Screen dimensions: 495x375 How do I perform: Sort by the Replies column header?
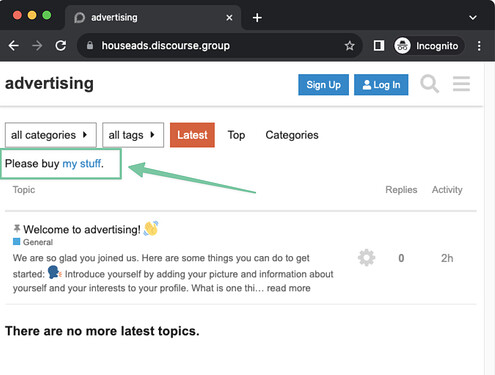[401, 190]
